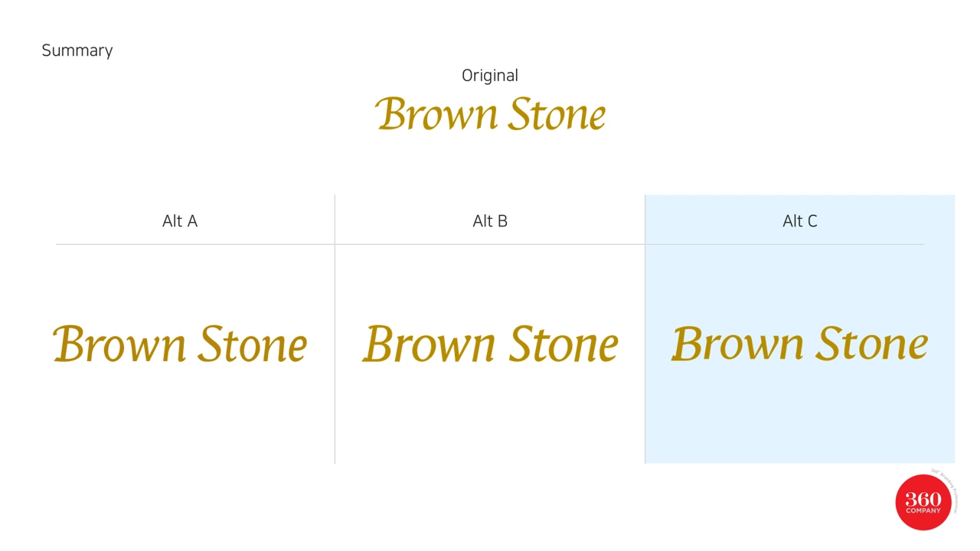Click the vertical divider between Alt A and Alt B
980x551 pixels.
[335, 329]
